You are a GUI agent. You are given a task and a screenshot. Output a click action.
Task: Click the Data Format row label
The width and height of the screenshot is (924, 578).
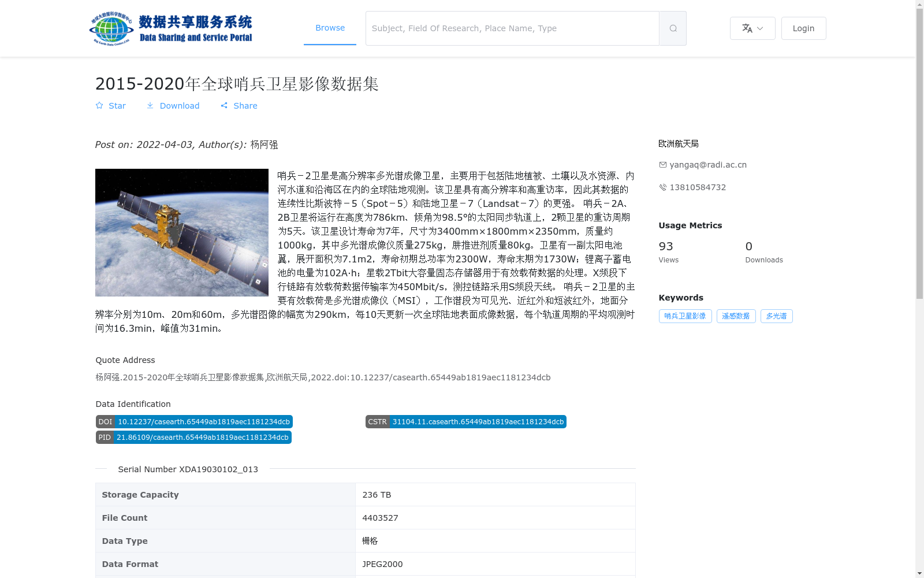point(130,564)
